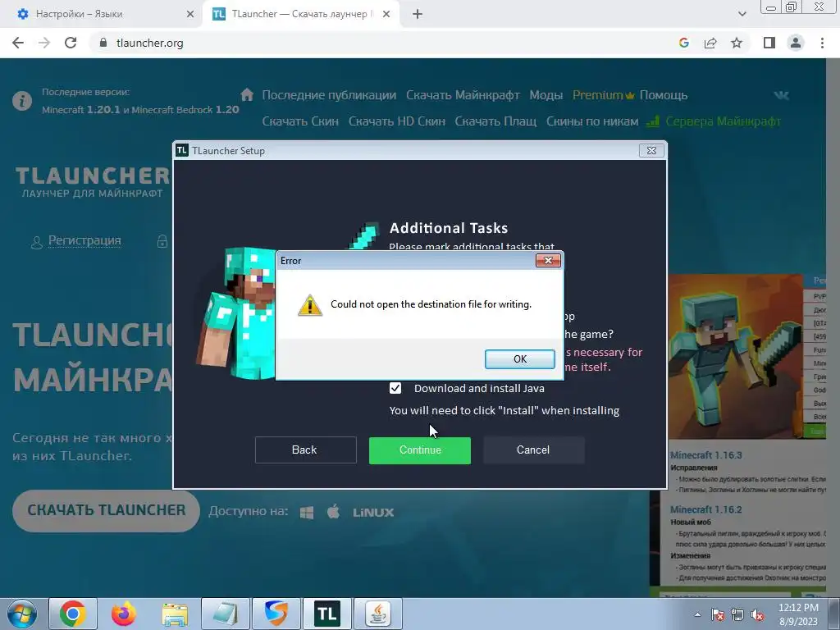Select the TLauncher browser tab
The height and width of the screenshot is (630, 840).
click(300, 14)
